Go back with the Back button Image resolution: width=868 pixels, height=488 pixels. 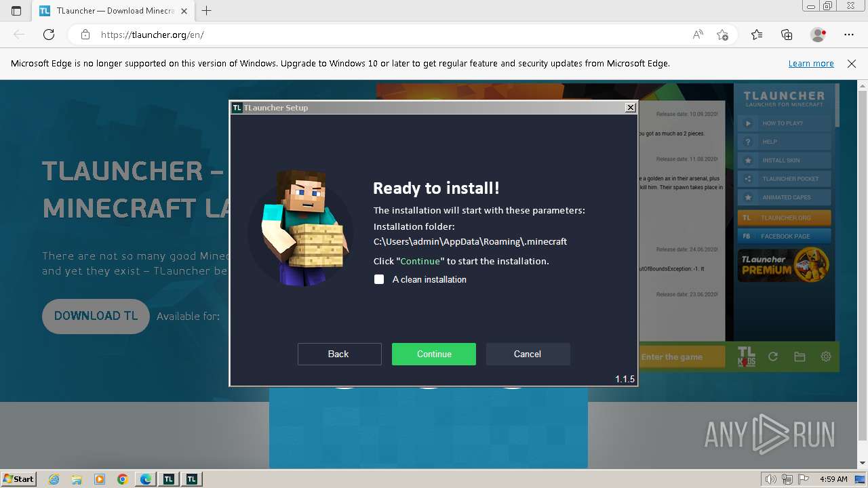tap(338, 354)
